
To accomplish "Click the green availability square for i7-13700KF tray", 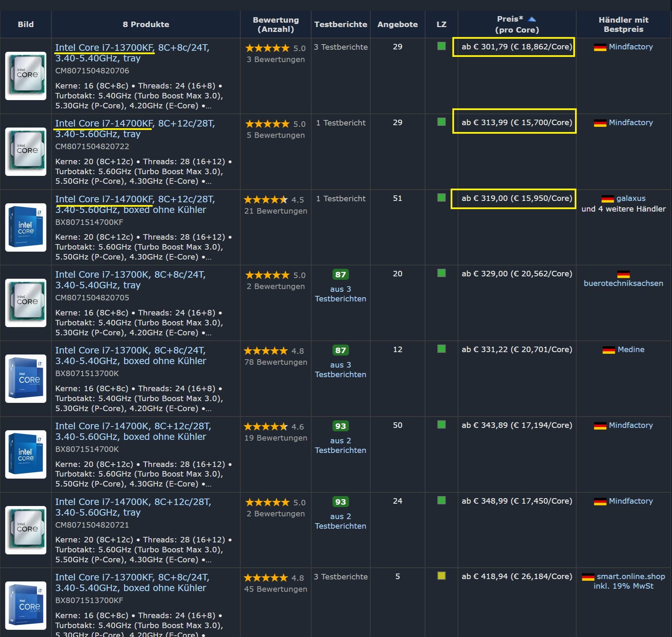I will tap(441, 46).
